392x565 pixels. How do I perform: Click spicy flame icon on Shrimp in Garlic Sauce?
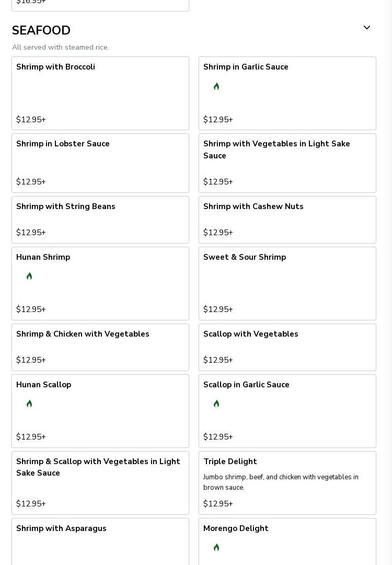point(216,87)
